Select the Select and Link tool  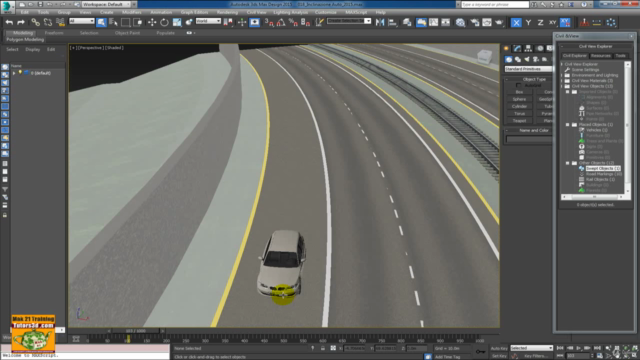click(x=36, y=22)
